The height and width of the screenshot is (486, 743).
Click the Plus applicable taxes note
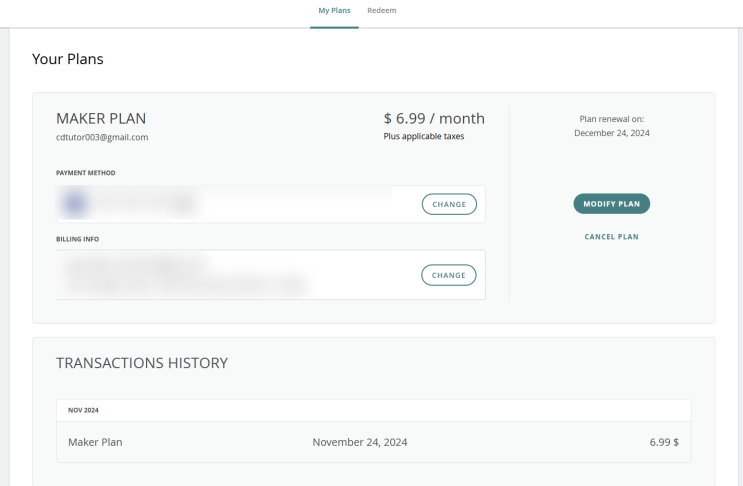tap(424, 136)
